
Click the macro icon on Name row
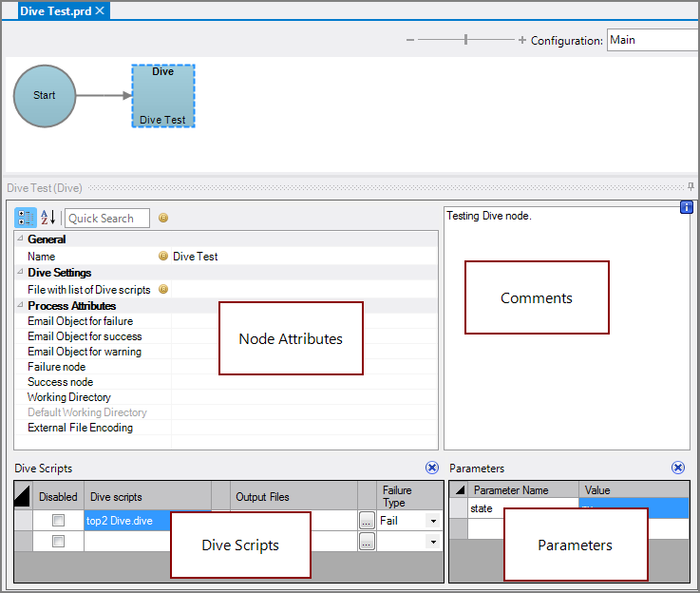163,256
